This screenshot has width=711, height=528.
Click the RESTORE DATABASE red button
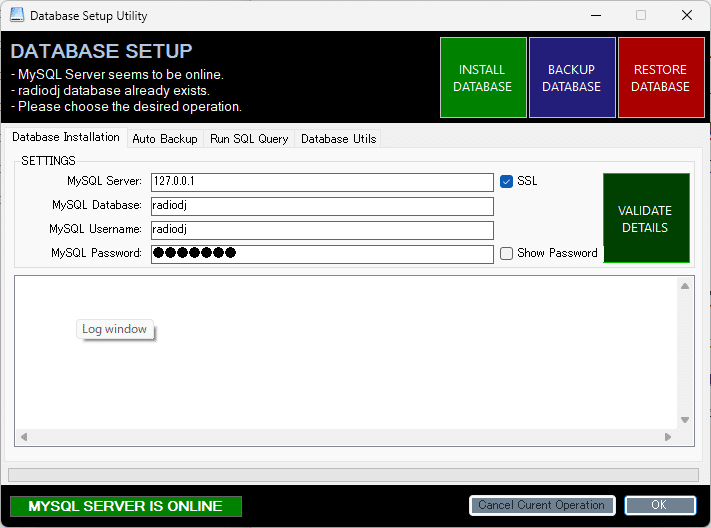point(661,78)
